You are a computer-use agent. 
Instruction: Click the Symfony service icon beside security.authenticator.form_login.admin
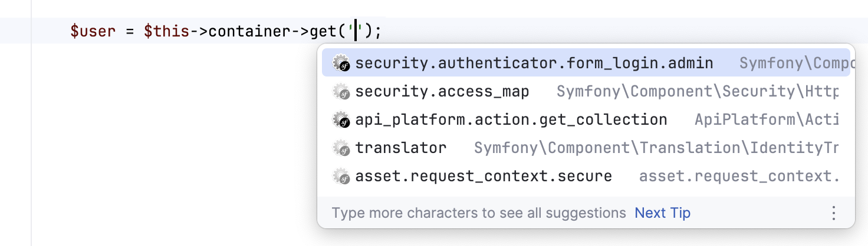pos(341,63)
